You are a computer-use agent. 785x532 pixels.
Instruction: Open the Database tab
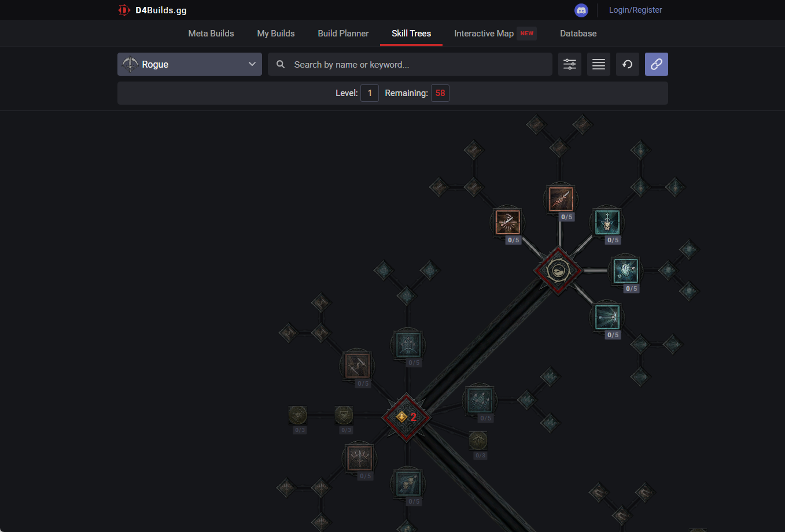(578, 34)
